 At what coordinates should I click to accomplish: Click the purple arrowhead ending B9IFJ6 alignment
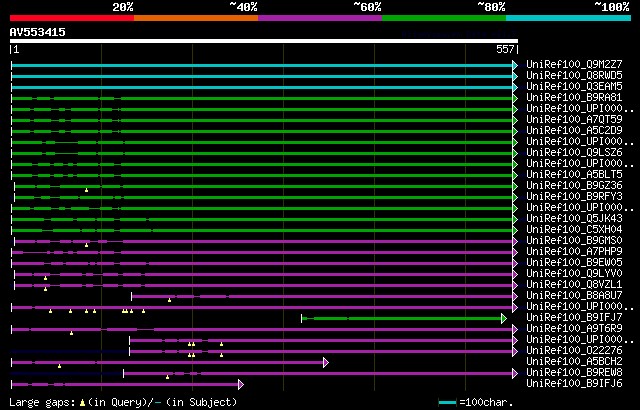(241, 384)
